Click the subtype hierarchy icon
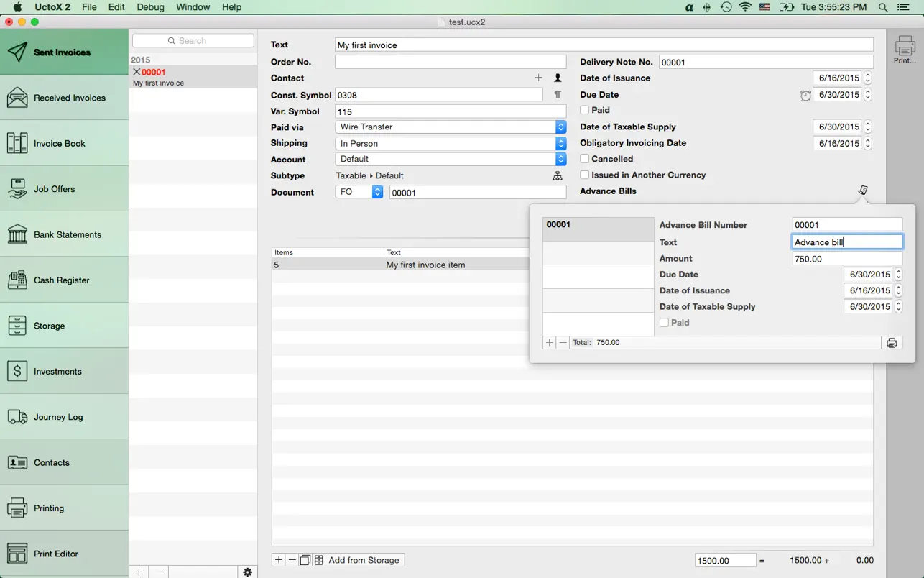Screen dimensions: 924x578 point(558,175)
